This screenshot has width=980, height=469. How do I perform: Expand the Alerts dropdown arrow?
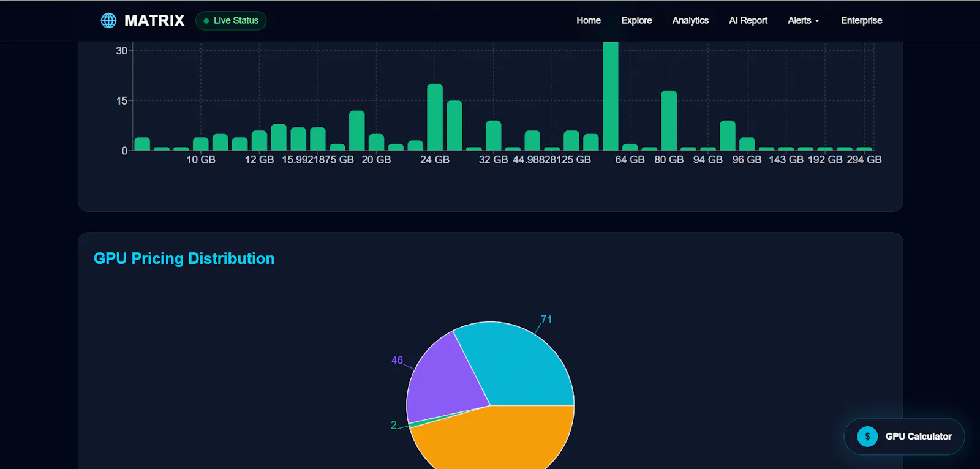coord(817,21)
